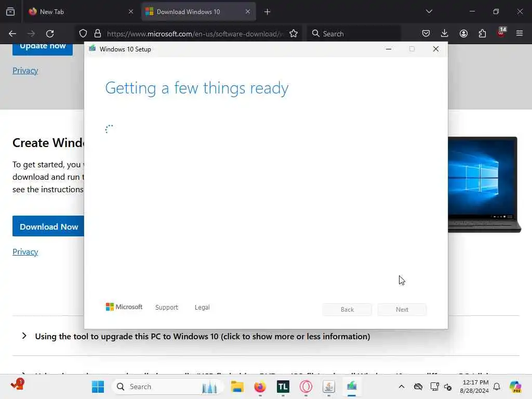This screenshot has width=532, height=399.
Task: Open the Privacy link below Download Now
Action: tap(25, 252)
